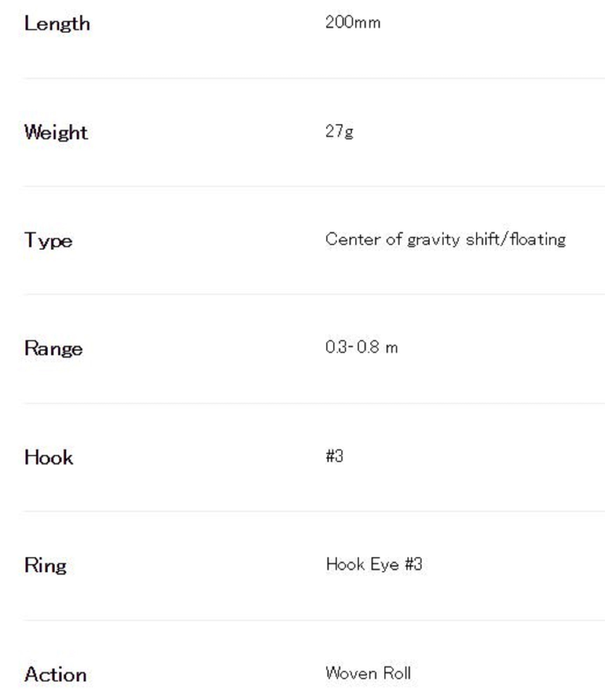Select the #3 value in Hook row
Viewport: 605px width, 700px height.
[x=334, y=456]
